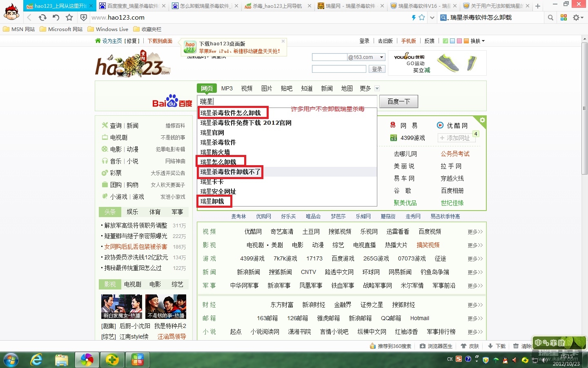588x368 pixels.
Task: Switch to the 瑞星网 - 瑞星杀毒软件 browser tab
Action: point(350,6)
